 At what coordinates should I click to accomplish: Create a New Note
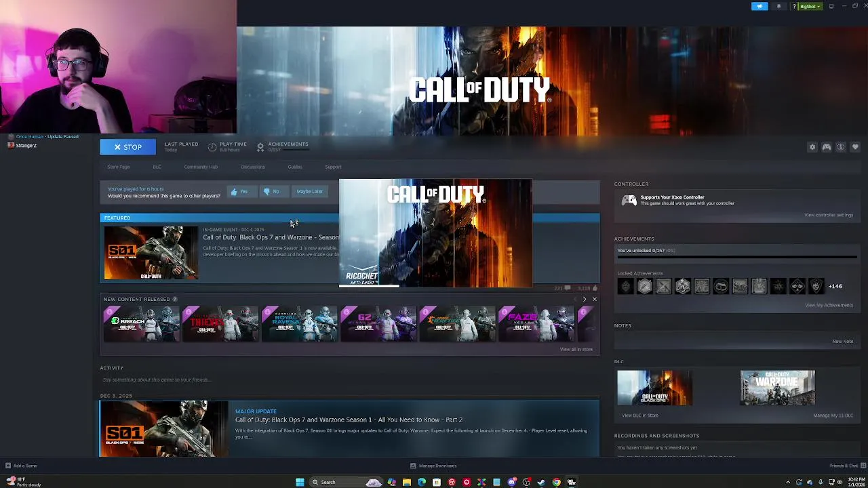pyautogui.click(x=843, y=341)
